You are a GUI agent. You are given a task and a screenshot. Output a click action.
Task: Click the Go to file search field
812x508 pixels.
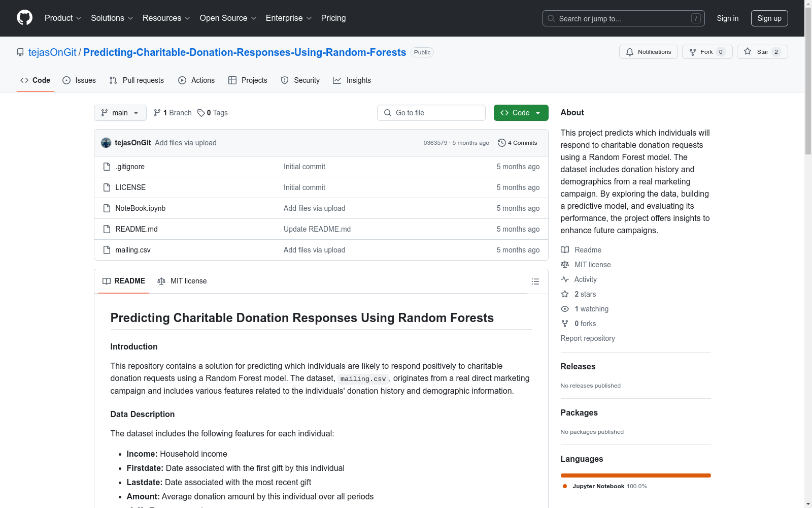431,113
